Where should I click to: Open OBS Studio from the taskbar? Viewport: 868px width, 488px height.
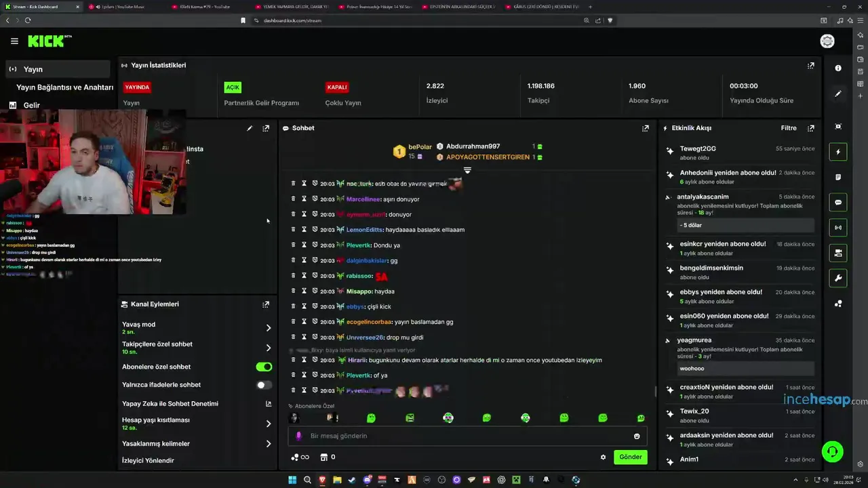(441, 480)
